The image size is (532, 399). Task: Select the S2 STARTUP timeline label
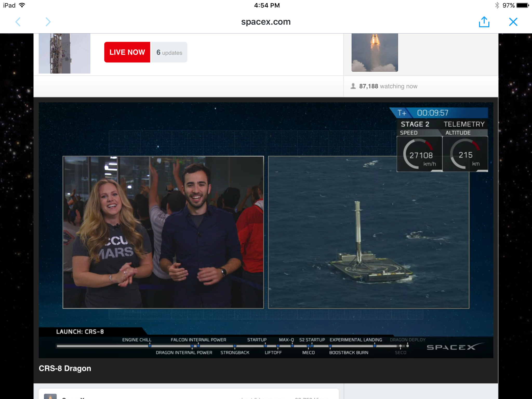pyautogui.click(x=312, y=340)
